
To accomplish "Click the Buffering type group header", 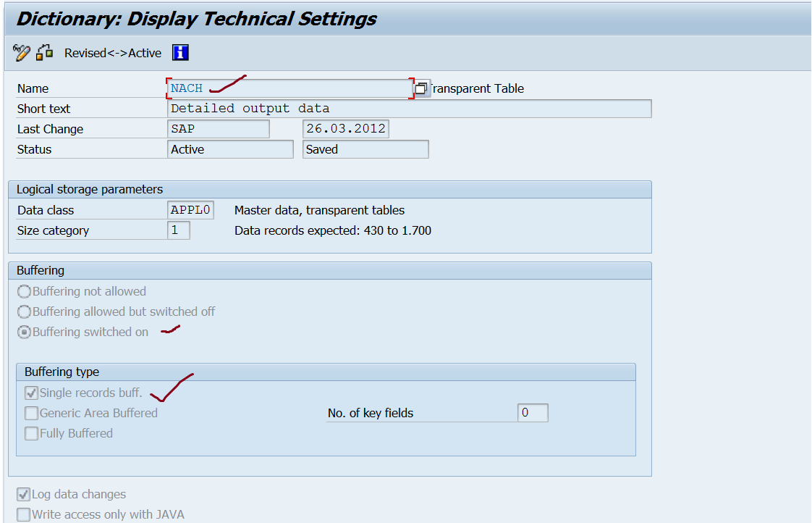I will point(326,372).
